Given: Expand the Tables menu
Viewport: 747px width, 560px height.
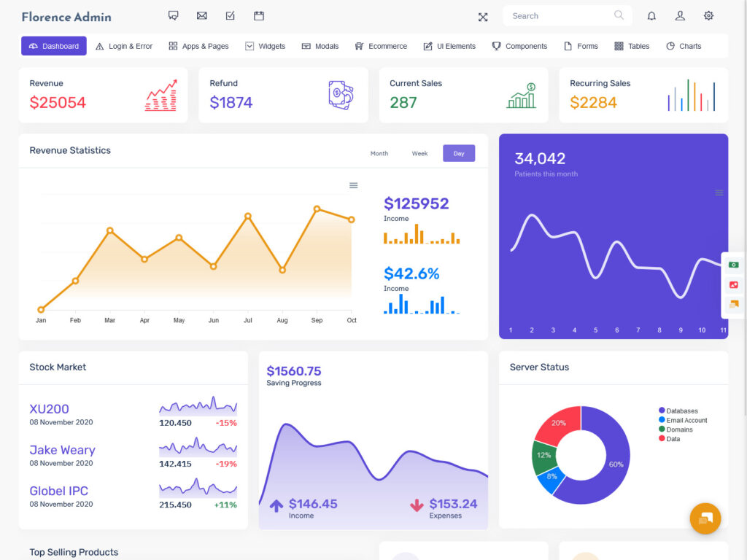Looking at the screenshot, I should tap(632, 46).
